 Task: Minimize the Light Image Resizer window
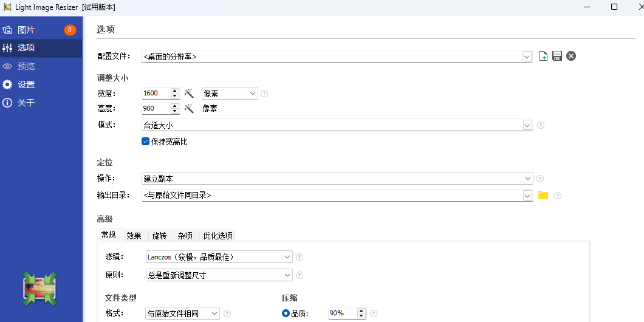587,7
